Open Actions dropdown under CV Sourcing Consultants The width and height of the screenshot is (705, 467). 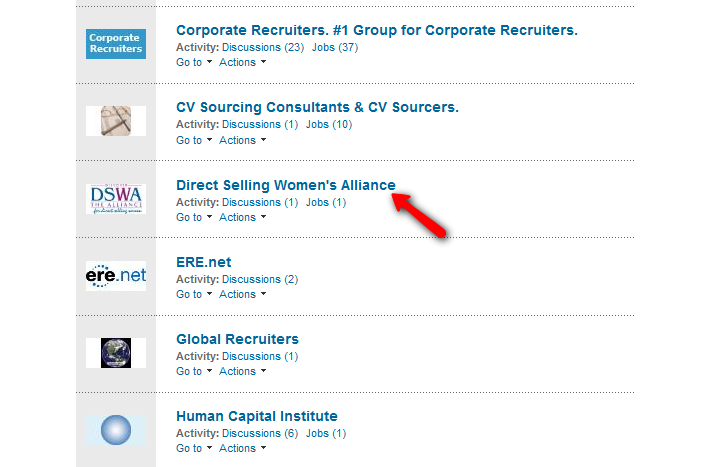(243, 140)
